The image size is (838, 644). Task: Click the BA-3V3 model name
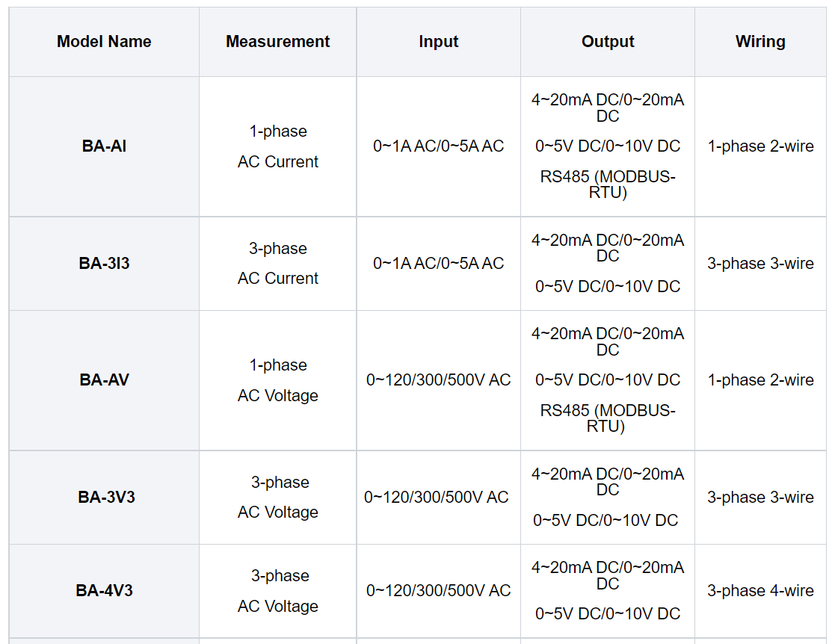tap(106, 498)
